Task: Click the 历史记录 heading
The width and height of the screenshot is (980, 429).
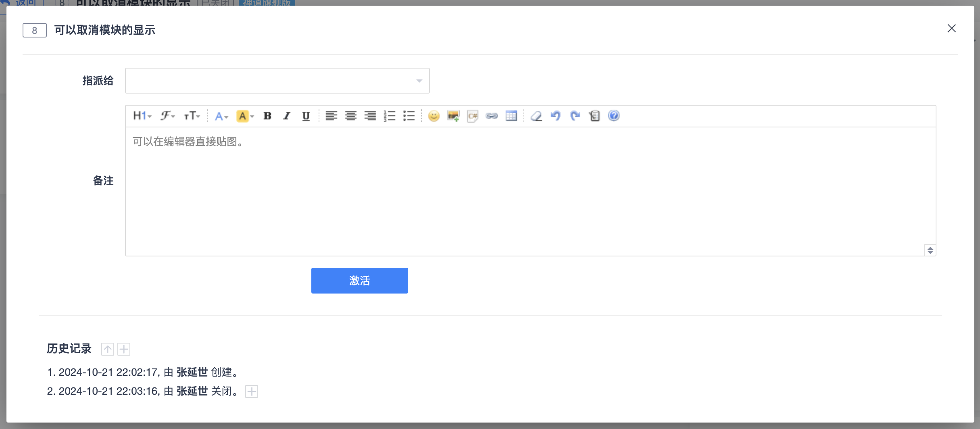Action: pos(69,349)
